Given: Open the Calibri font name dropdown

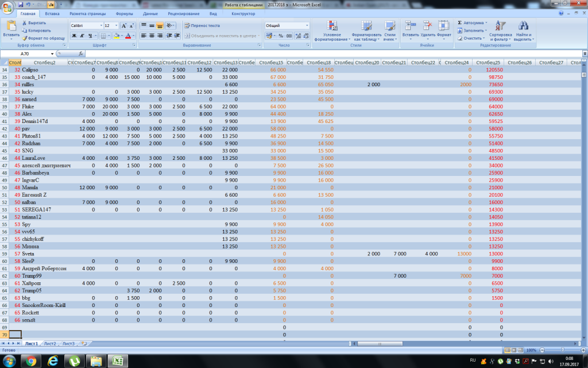Looking at the screenshot, I should point(100,26).
